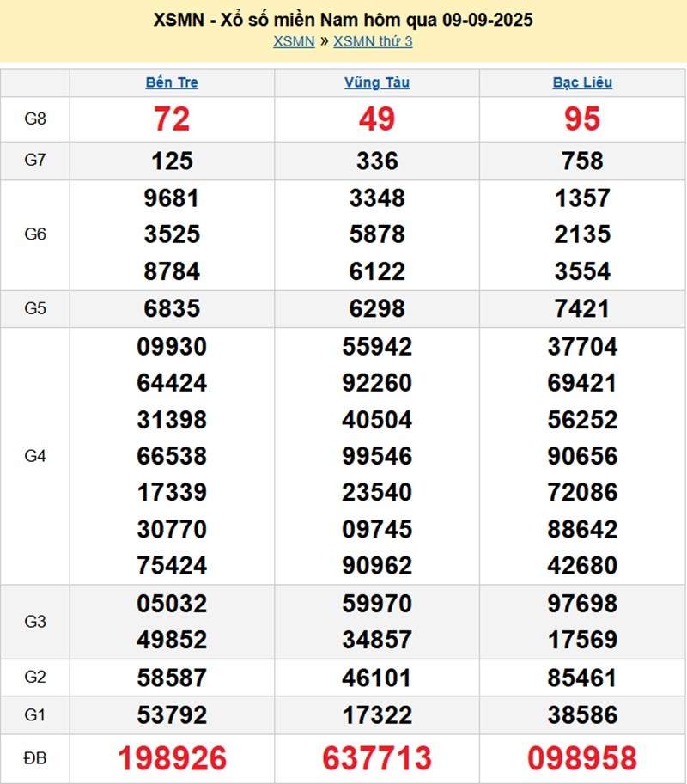Viewport: 687px width, 784px height.
Task: Click G2 number 58587
Action: pyautogui.click(x=172, y=678)
